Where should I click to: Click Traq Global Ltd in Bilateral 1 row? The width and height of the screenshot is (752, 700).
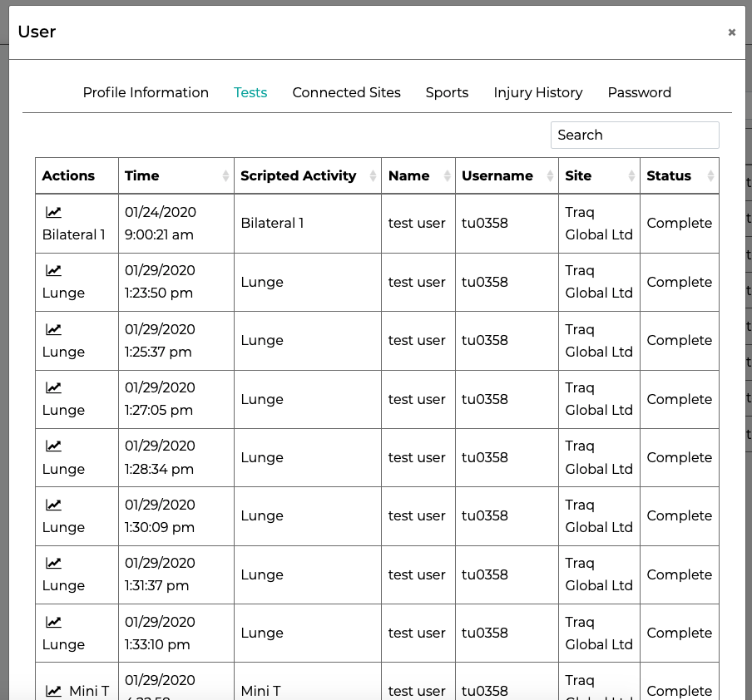pos(599,224)
